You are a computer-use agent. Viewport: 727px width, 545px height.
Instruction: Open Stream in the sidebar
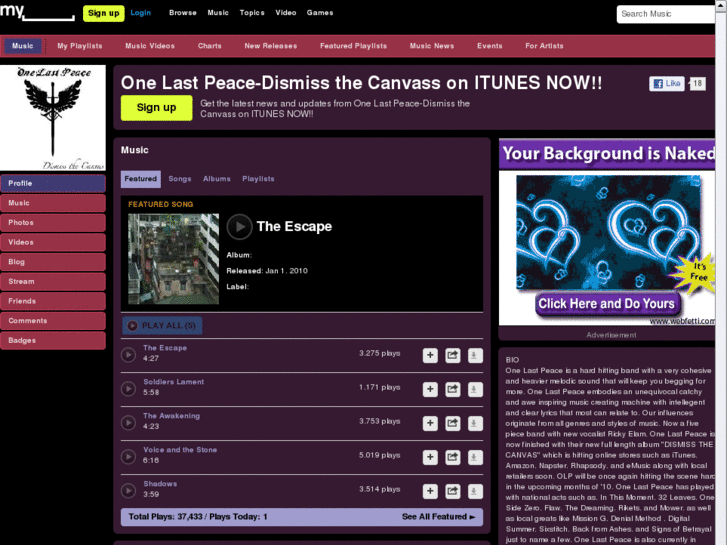pyautogui.click(x=53, y=282)
